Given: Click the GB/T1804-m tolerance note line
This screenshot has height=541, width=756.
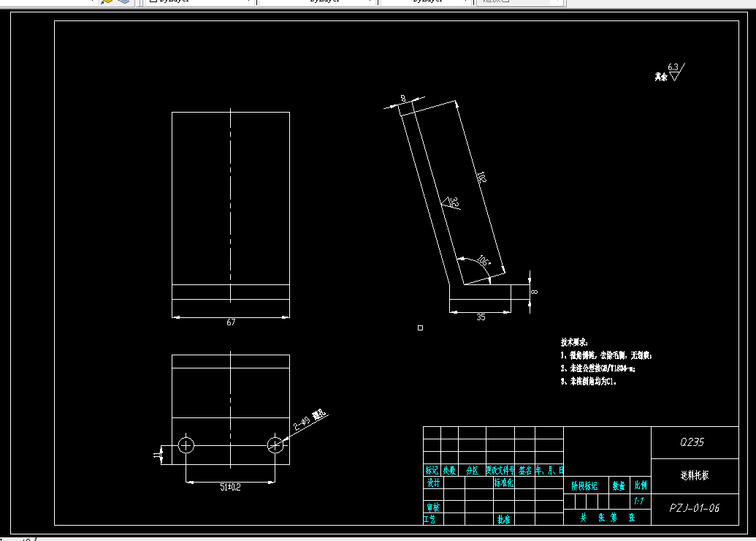Looking at the screenshot, I should 597,368.
